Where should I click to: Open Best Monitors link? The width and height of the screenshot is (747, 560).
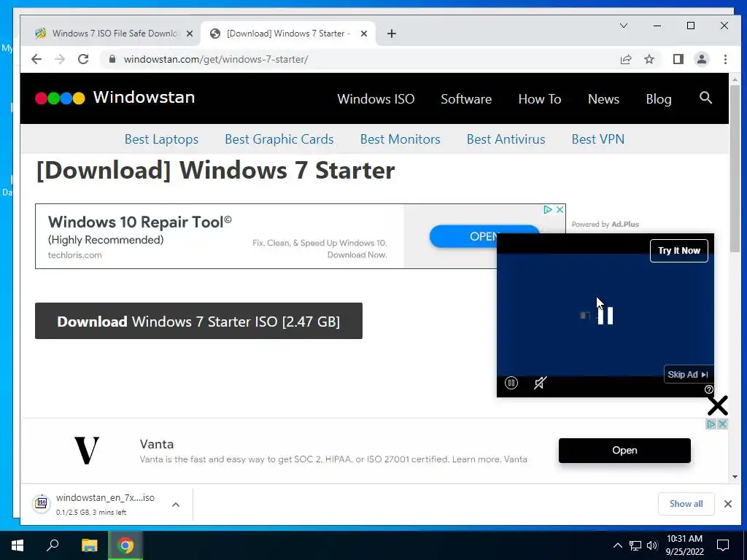(400, 139)
